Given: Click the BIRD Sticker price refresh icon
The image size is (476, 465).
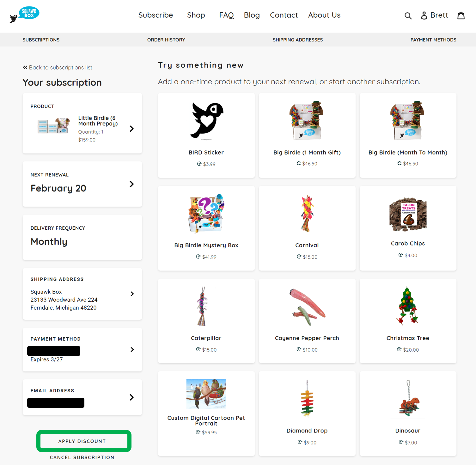Looking at the screenshot, I should [199, 164].
